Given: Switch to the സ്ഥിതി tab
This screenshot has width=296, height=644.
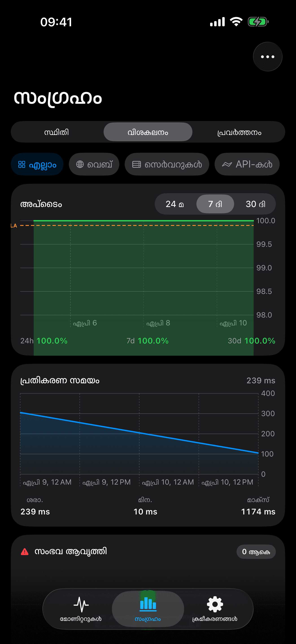Looking at the screenshot, I should coord(57,132).
